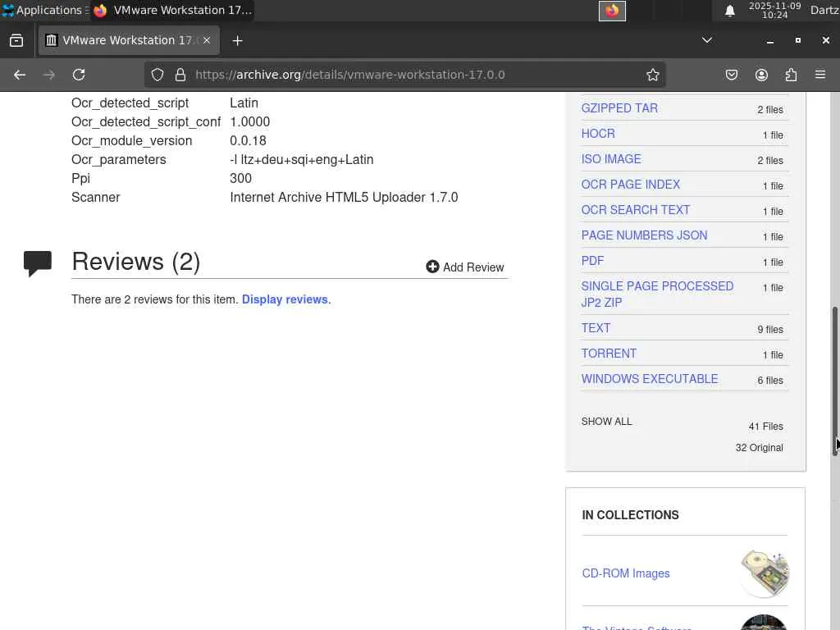
Task: Open the PDF download option
Action: click(x=592, y=261)
